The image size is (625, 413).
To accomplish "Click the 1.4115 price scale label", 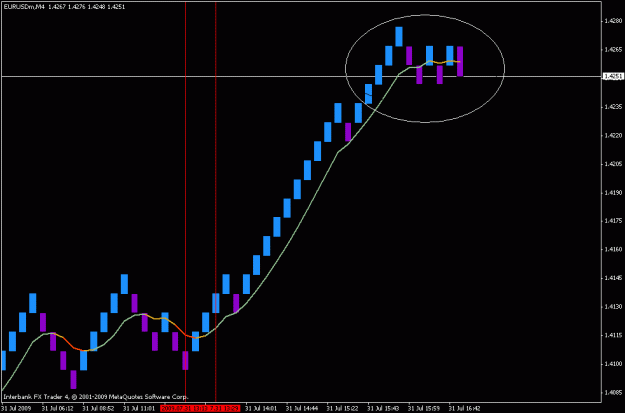I will (613, 335).
